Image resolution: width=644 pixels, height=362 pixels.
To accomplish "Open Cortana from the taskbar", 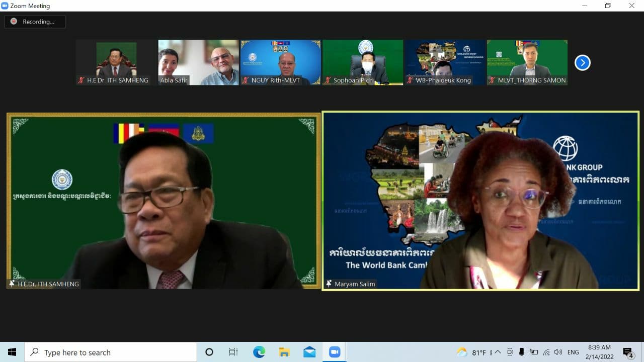I will click(209, 352).
